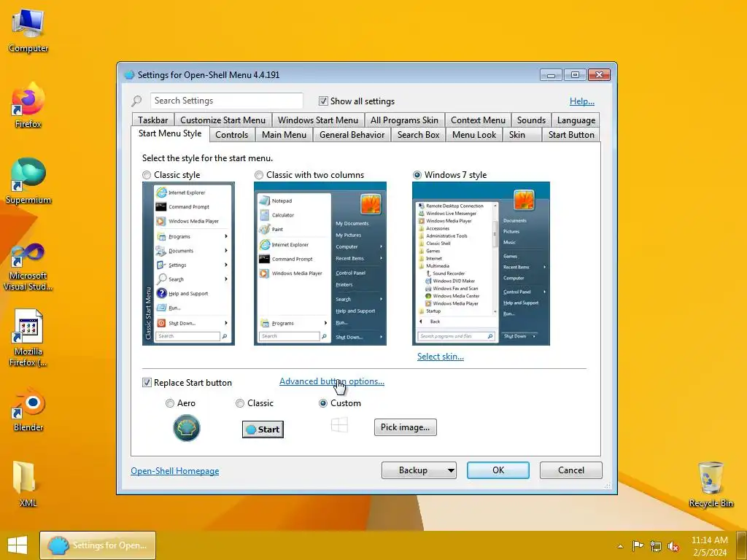Click the Select skin... link
The image size is (747, 560).
pyautogui.click(x=440, y=356)
